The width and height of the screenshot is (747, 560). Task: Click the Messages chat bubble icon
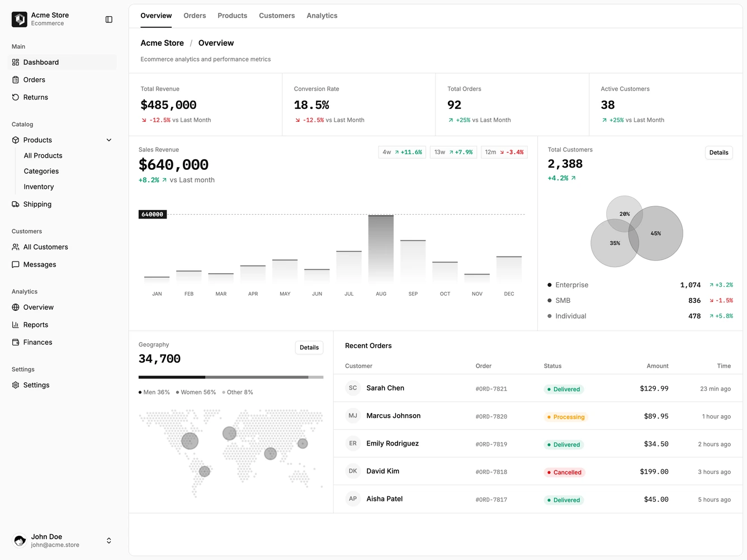(16, 265)
